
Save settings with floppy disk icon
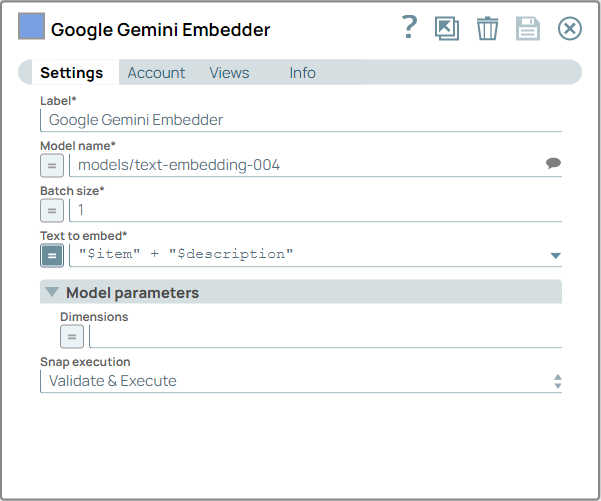(x=528, y=28)
